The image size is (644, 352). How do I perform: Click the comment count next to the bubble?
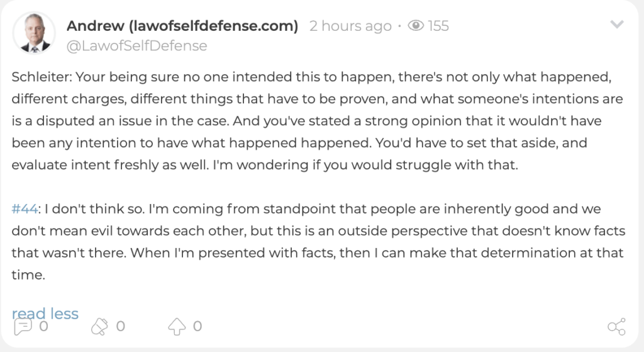pyautogui.click(x=43, y=327)
